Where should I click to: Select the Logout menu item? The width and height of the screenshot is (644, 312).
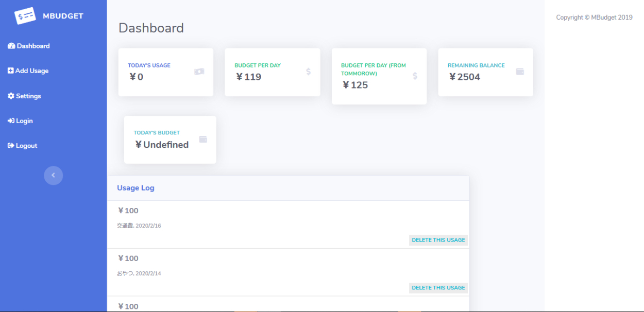pyautogui.click(x=26, y=146)
